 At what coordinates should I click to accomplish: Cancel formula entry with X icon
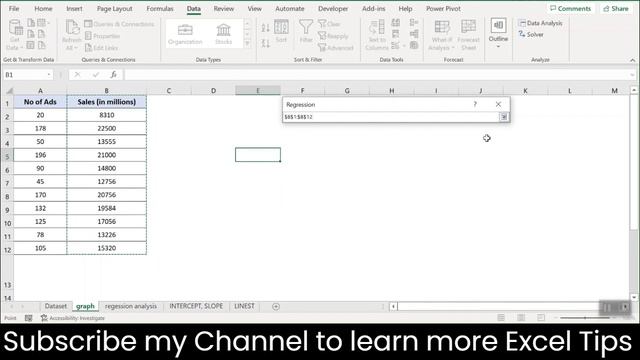[77, 75]
